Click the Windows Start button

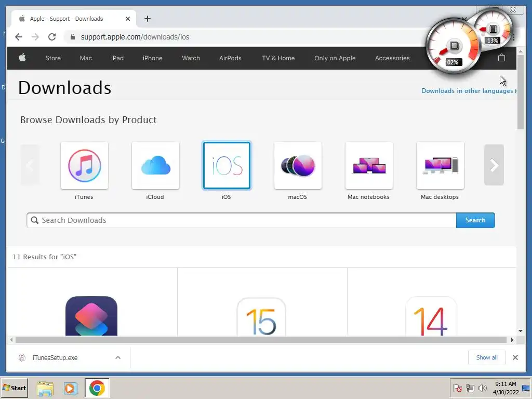[14, 388]
